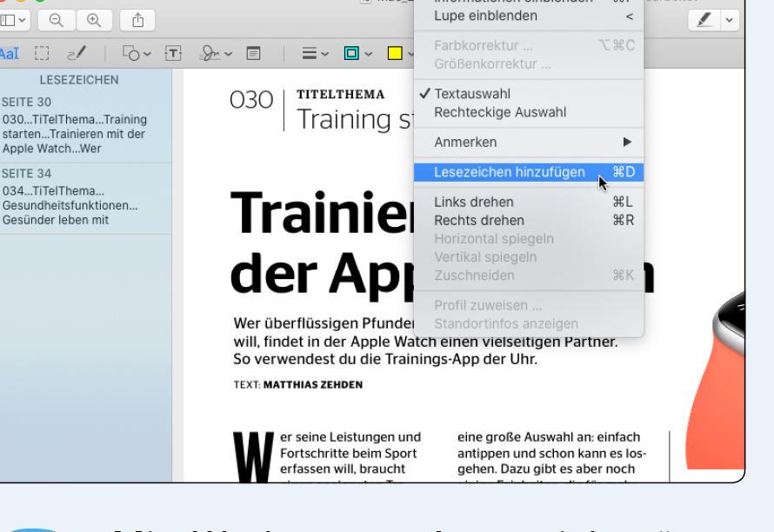The height and width of the screenshot is (532, 774).
Task: Open the share button in toolbar
Action: point(137,20)
